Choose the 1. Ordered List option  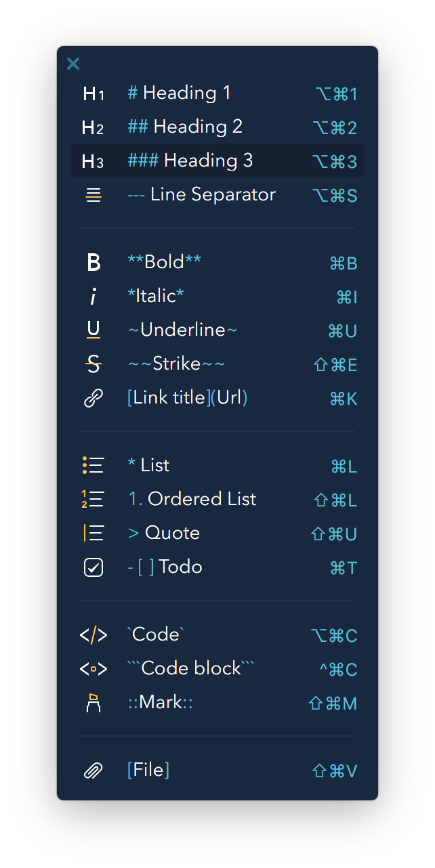(x=192, y=500)
